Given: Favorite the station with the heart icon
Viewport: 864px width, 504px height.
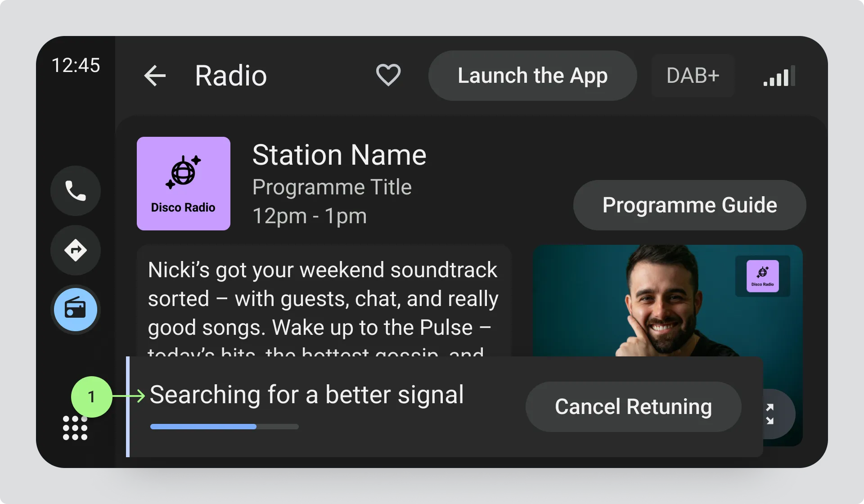Looking at the screenshot, I should pos(388,75).
